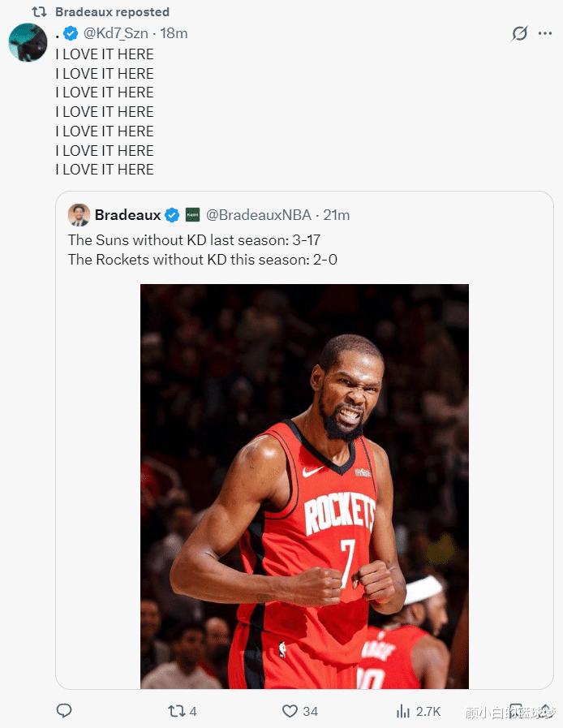Open Bradeaux's small avatar in quoted post

[79, 215]
